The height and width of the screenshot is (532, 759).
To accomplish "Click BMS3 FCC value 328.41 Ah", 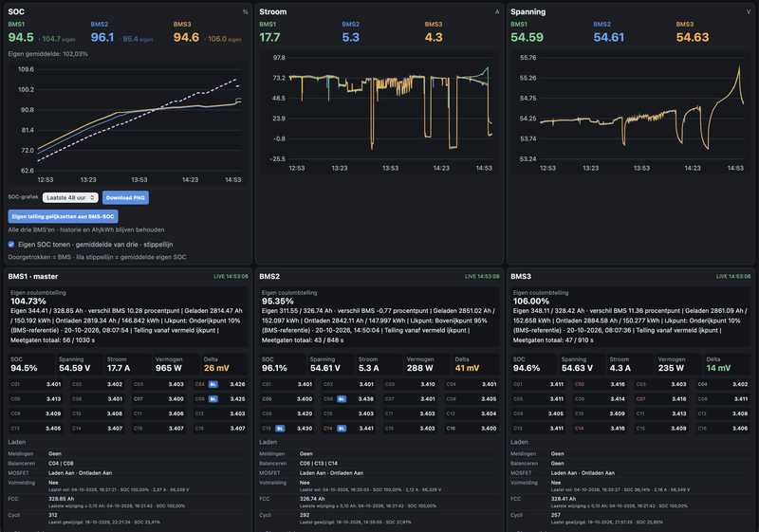I will pos(564,499).
